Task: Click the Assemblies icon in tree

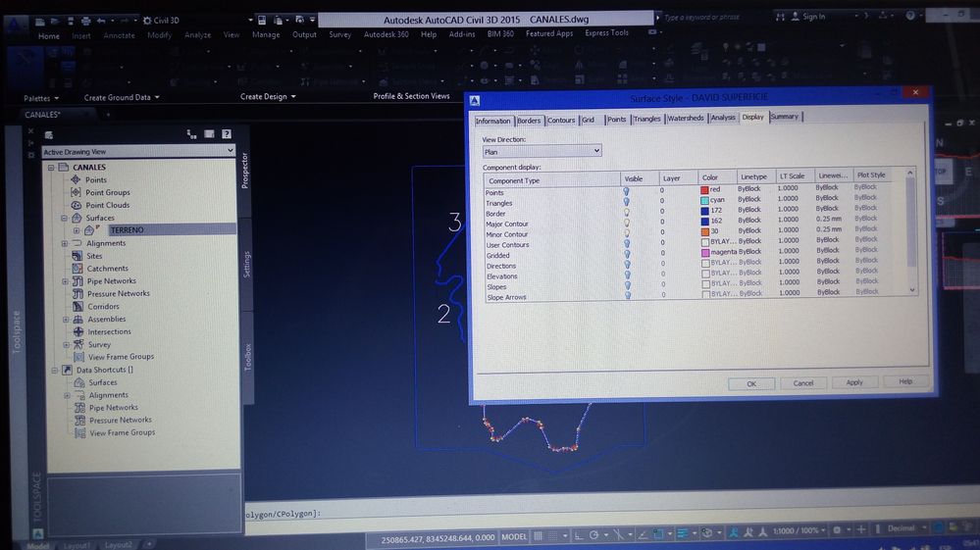Action: (78, 319)
